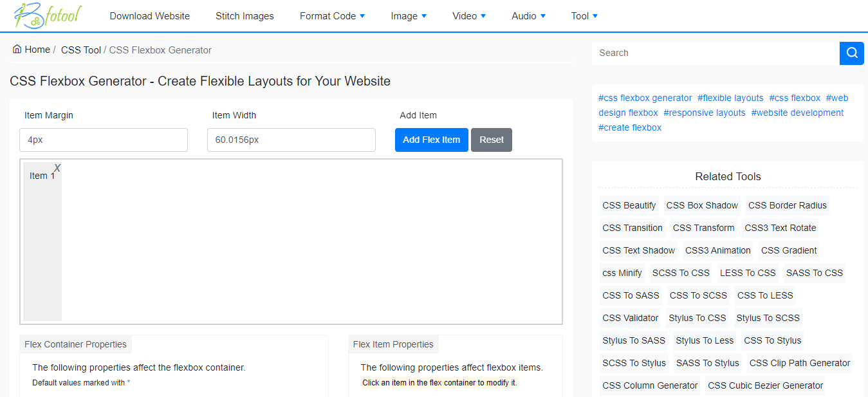Focus the Item Width input field
The height and width of the screenshot is (397, 868).
(x=291, y=140)
